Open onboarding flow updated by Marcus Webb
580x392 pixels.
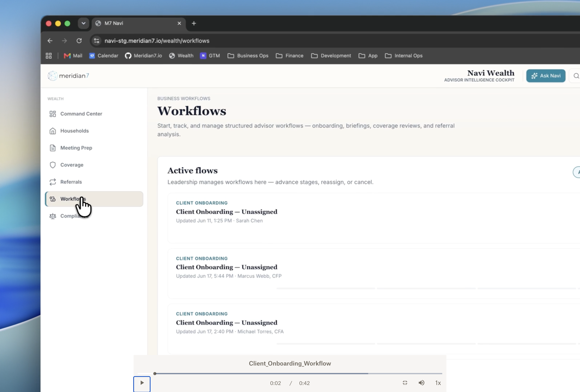pyautogui.click(x=374, y=274)
